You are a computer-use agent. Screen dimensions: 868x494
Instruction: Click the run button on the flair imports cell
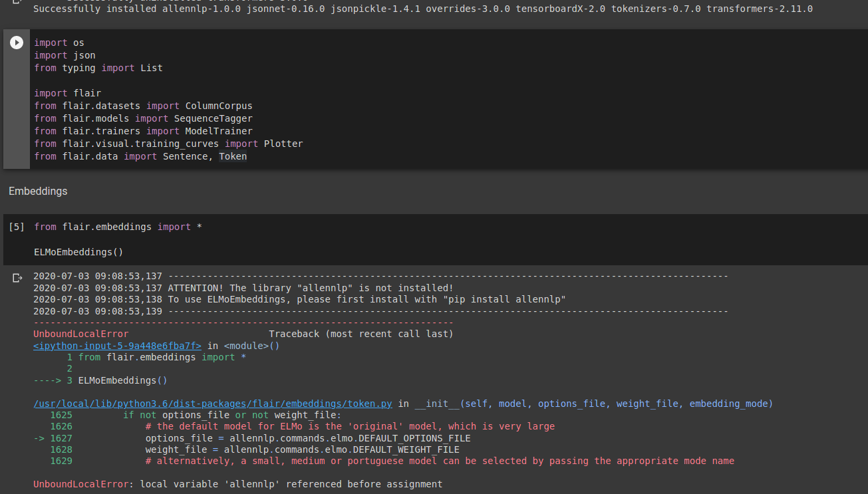(x=16, y=42)
